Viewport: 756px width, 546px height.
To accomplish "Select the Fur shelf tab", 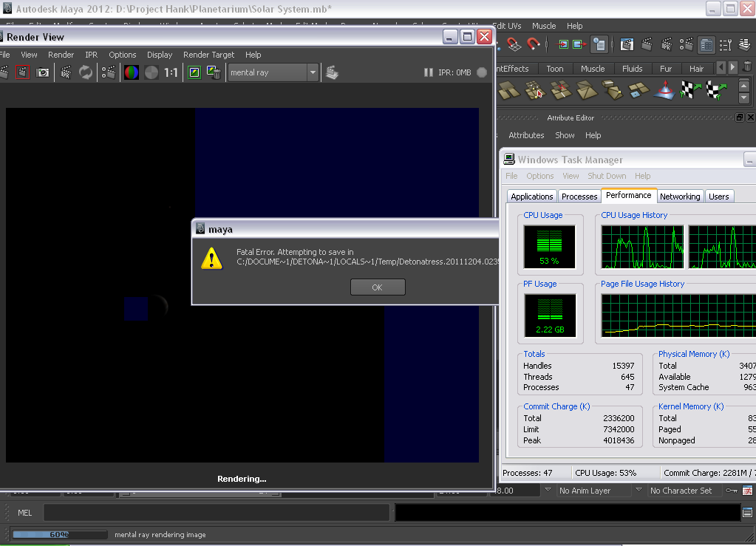I will [666, 69].
